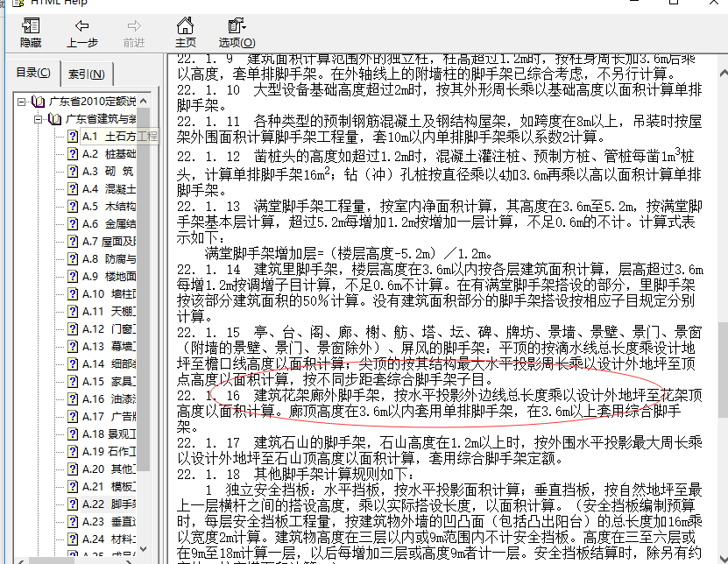The width and height of the screenshot is (728, 564).
Task: Click the help icon beside A.18 景观
Action: click(x=73, y=434)
